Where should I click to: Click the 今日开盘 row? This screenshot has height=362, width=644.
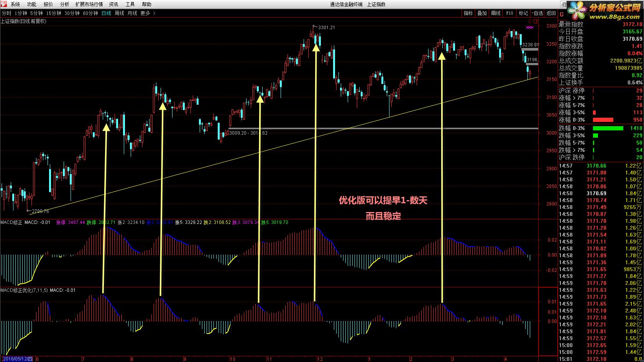point(600,31)
